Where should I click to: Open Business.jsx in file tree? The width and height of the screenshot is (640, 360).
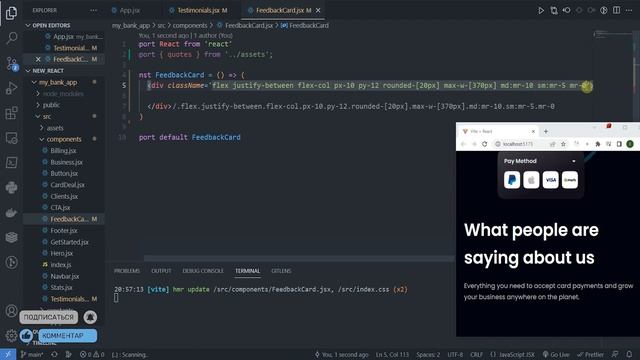[67, 162]
